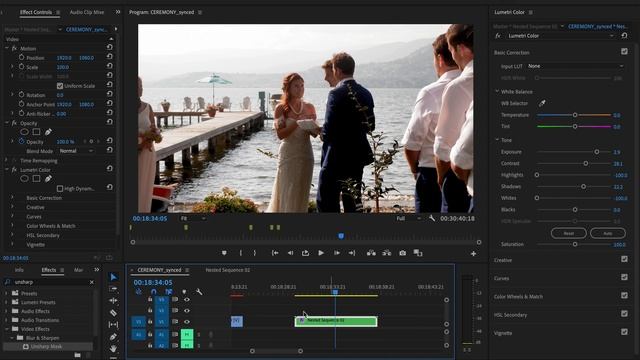Toggle Linked Selection in timeline
This screenshot has height=360, width=640.
[169, 291]
